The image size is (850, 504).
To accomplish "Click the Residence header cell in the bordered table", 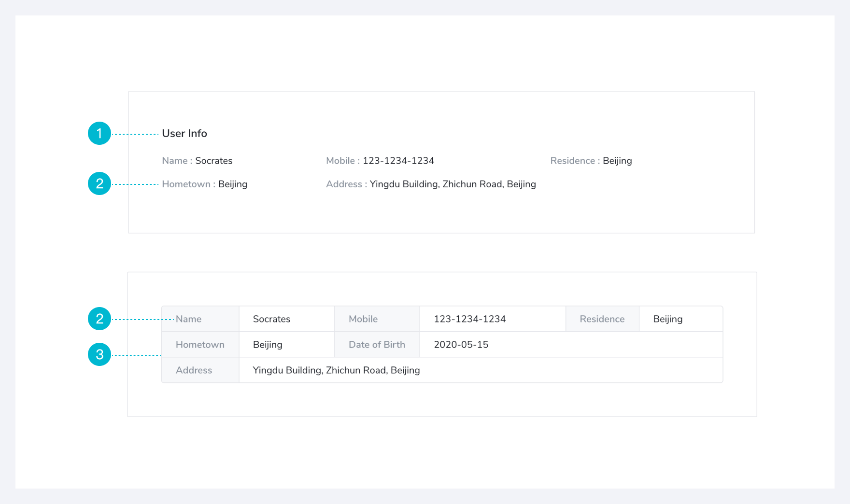I will [x=602, y=319].
